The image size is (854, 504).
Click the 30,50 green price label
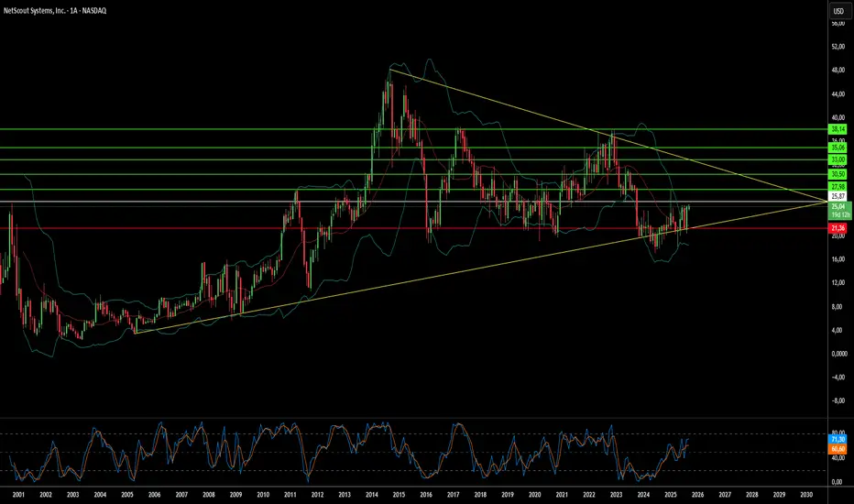(837, 174)
